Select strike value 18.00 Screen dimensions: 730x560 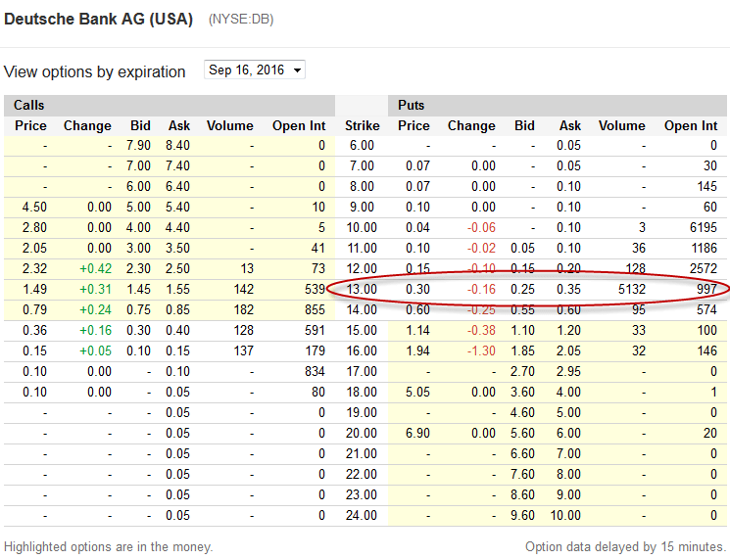(x=362, y=392)
